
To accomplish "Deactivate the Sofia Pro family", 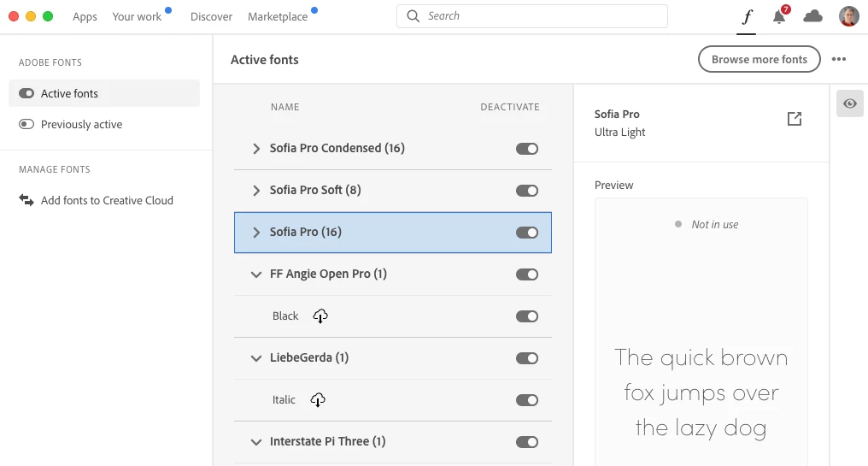I will 527,233.
